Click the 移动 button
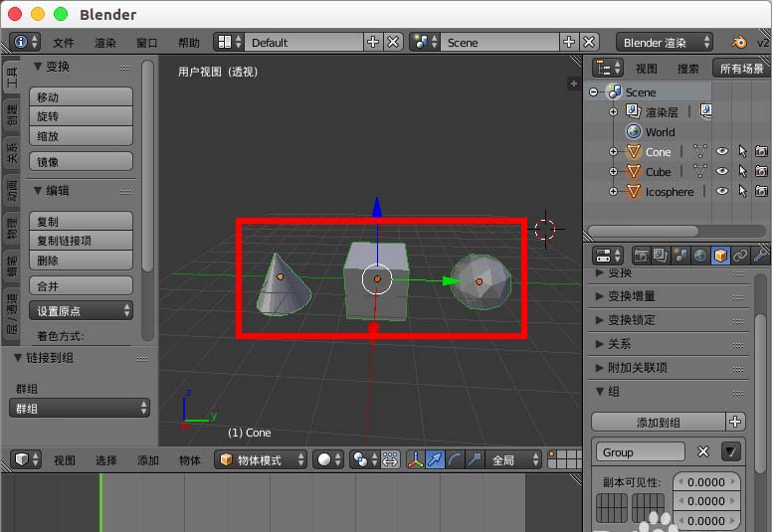This screenshot has width=772, height=532. tap(81, 96)
